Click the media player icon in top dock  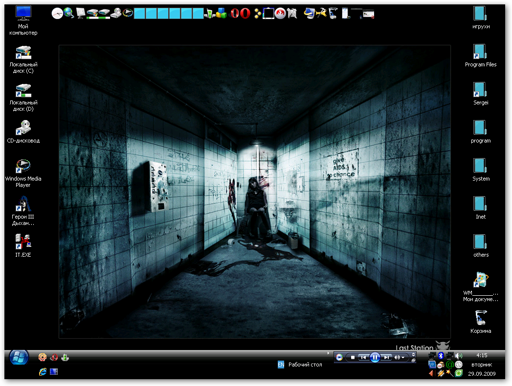click(127, 13)
